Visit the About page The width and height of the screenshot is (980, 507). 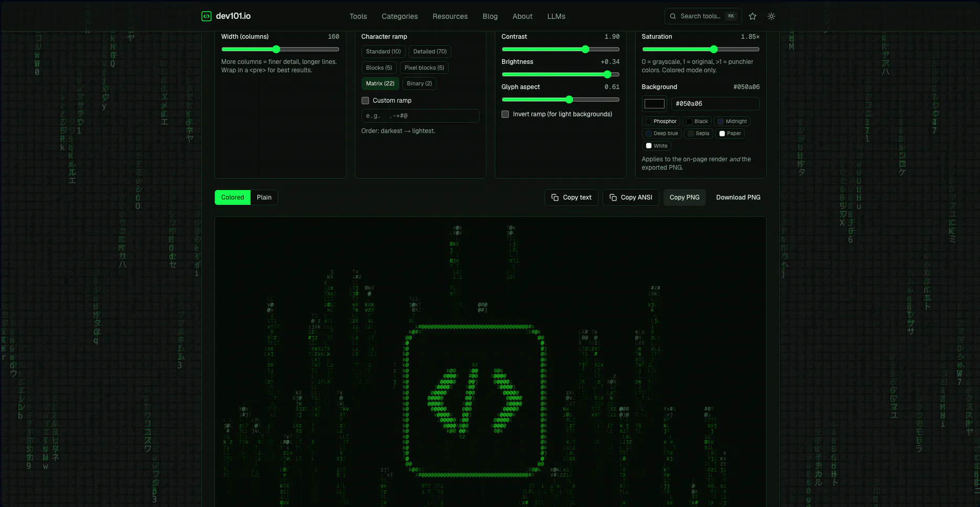coord(522,16)
